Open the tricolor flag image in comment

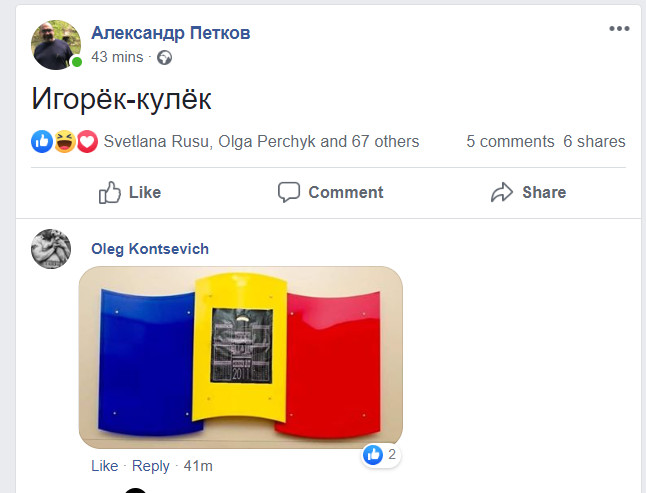241,357
